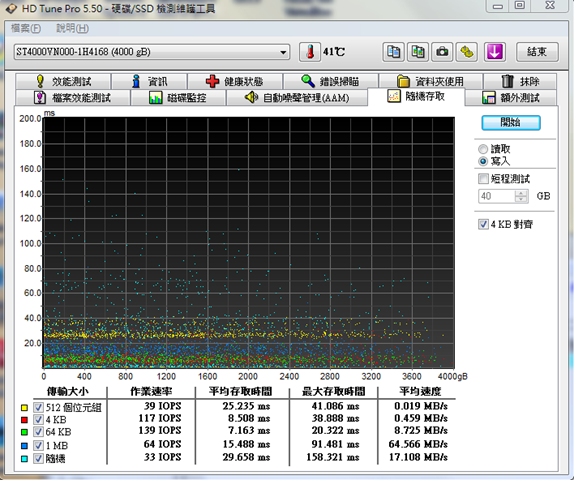Image resolution: width=574 pixels, height=480 pixels.
Task: Select the 讀取 read radio button
Action: point(483,149)
